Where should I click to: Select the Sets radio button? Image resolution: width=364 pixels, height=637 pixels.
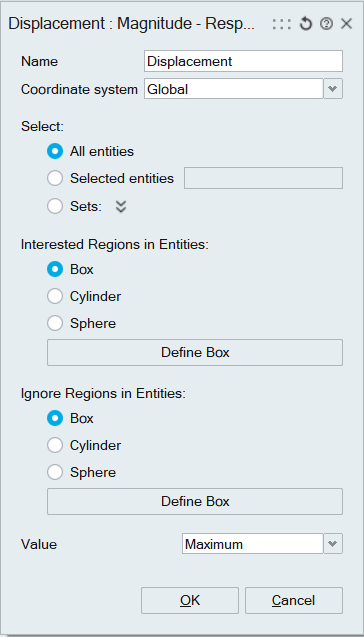click(55, 206)
